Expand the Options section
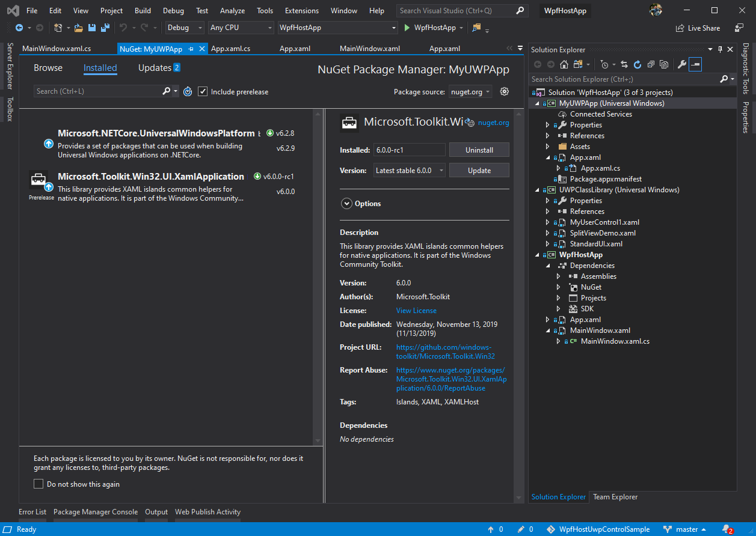Screen dimensions: 756x536 click(346, 204)
